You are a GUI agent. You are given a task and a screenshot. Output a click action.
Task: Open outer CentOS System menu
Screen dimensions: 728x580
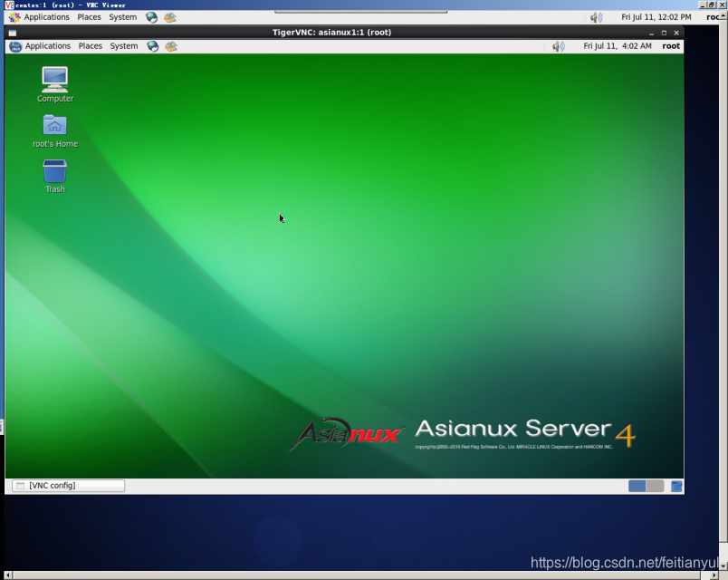pyautogui.click(x=122, y=17)
